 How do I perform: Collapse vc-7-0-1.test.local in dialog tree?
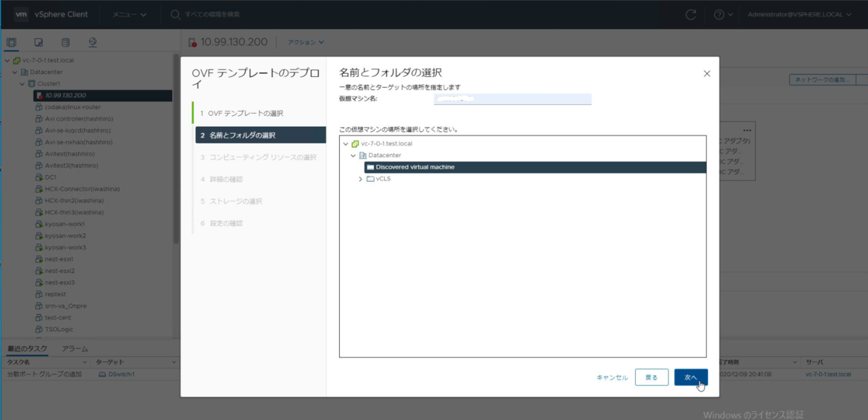coord(346,143)
